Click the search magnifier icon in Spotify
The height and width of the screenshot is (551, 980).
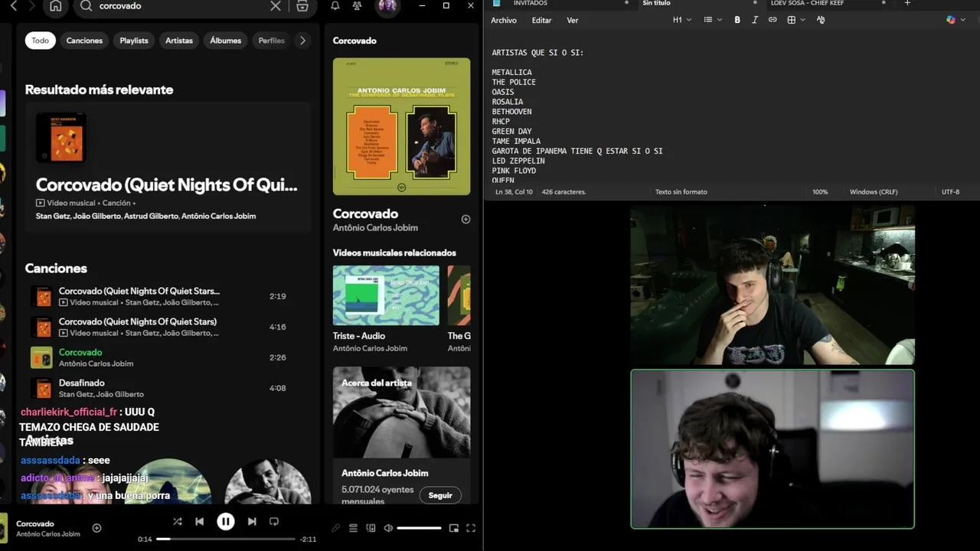[86, 6]
